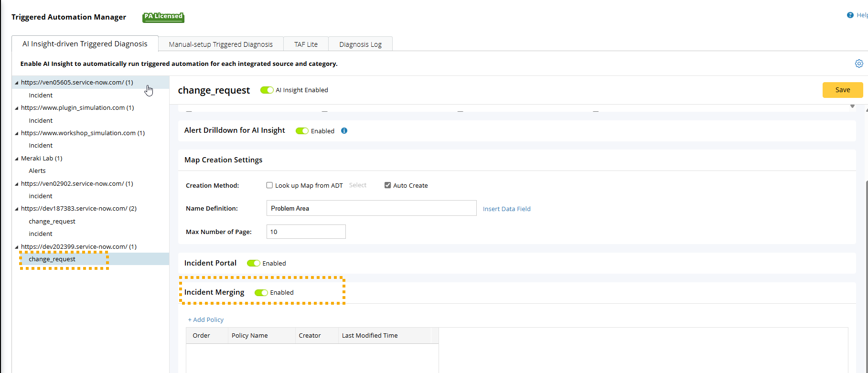Click the Insert Data Field link
This screenshot has height=373, width=868.
pos(506,209)
